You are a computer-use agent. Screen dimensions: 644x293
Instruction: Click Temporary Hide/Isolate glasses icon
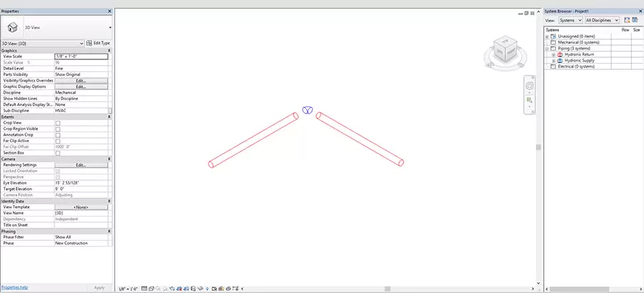[x=200, y=289]
